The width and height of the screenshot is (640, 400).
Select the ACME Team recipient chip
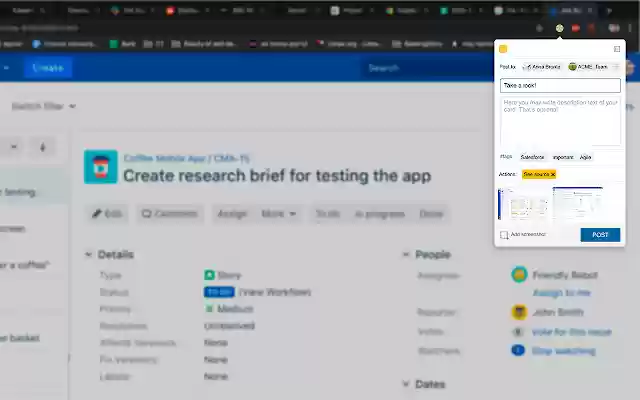coord(588,67)
